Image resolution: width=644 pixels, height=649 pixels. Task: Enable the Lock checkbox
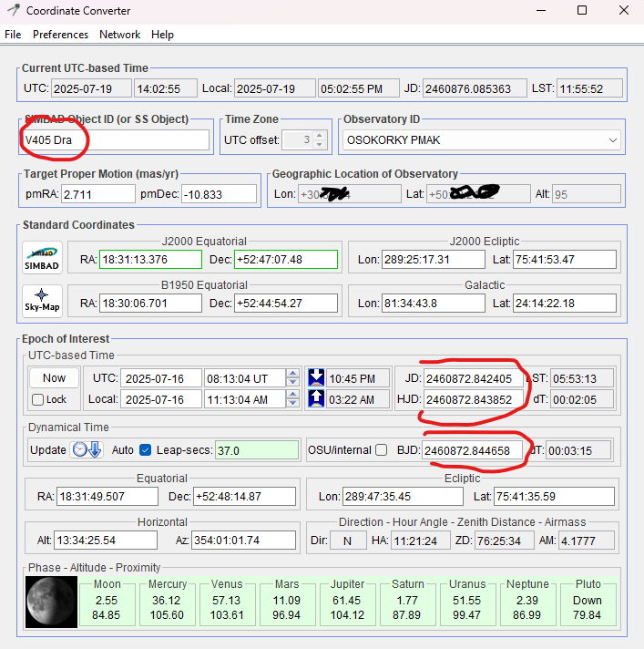37,399
